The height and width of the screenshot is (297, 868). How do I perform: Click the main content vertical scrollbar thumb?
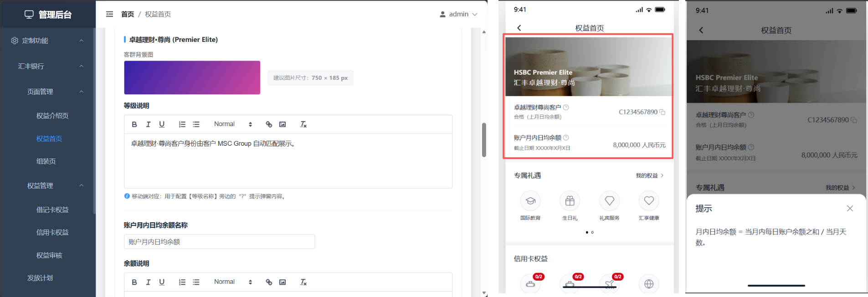484,139
